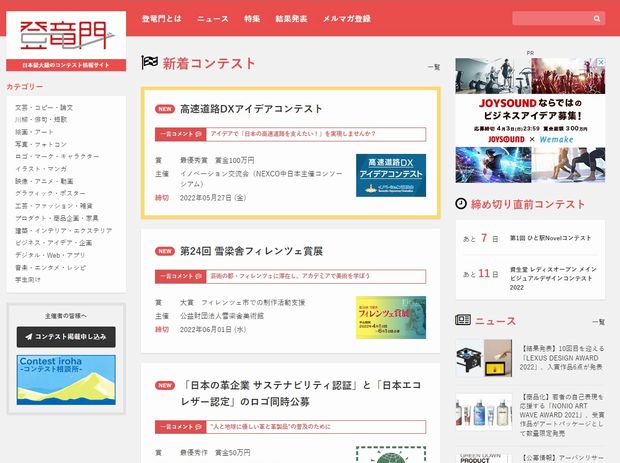The width and height of the screenshot is (620, 463).
Task: Open 一覧 link for 新着コンテスト
Action: 434,67
